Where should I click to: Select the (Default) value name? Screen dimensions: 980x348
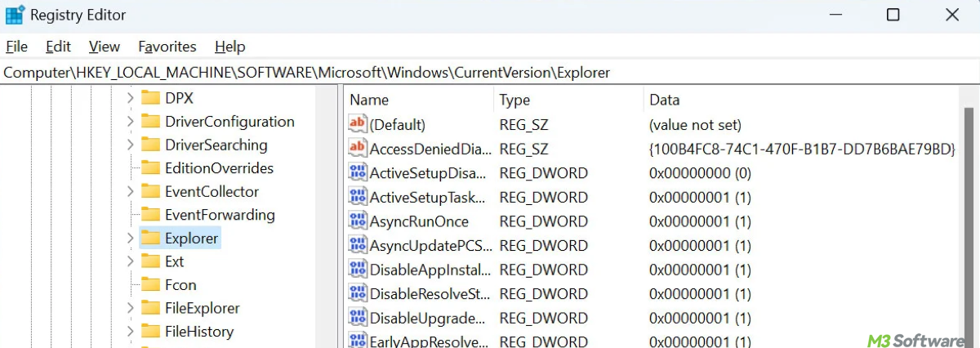click(398, 125)
